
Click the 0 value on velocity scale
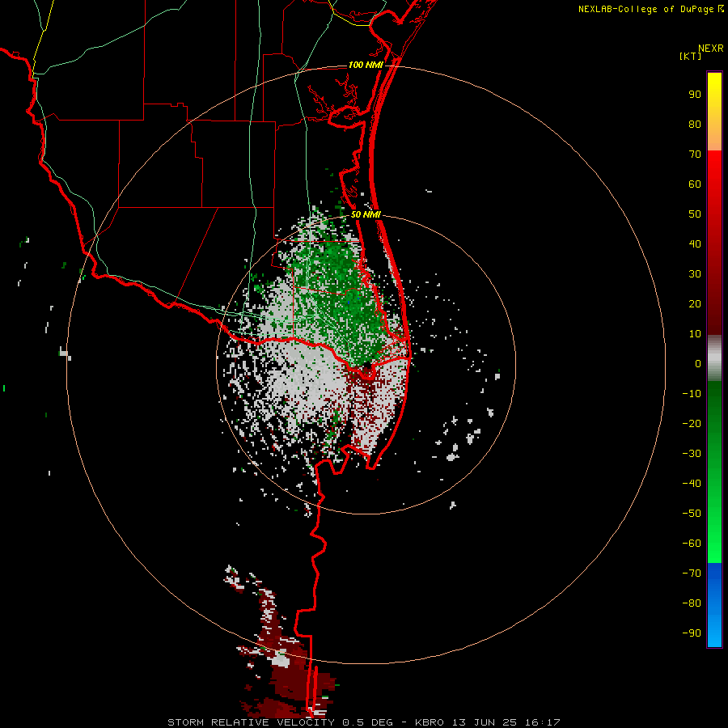coord(698,363)
